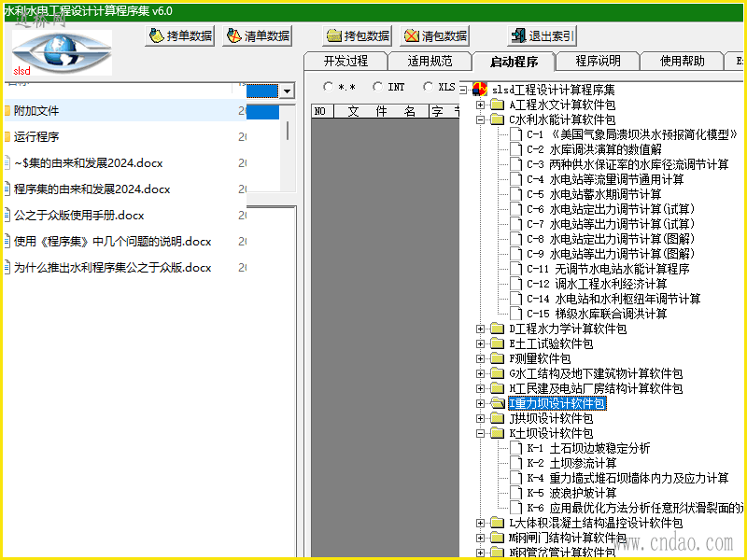Image resolution: width=747 pixels, height=560 pixels.
Task: Click folder icon of C水利水能计算软件包
Action: click(498, 119)
